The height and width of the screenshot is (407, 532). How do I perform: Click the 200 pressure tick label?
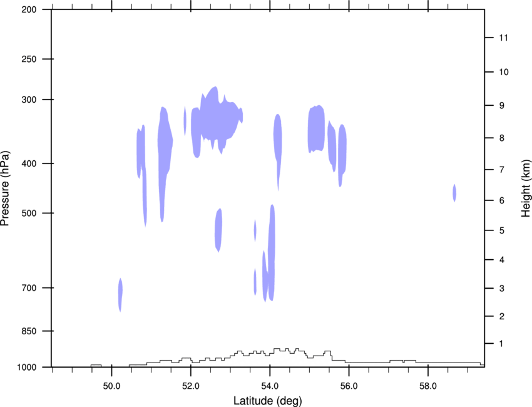coord(29,9)
